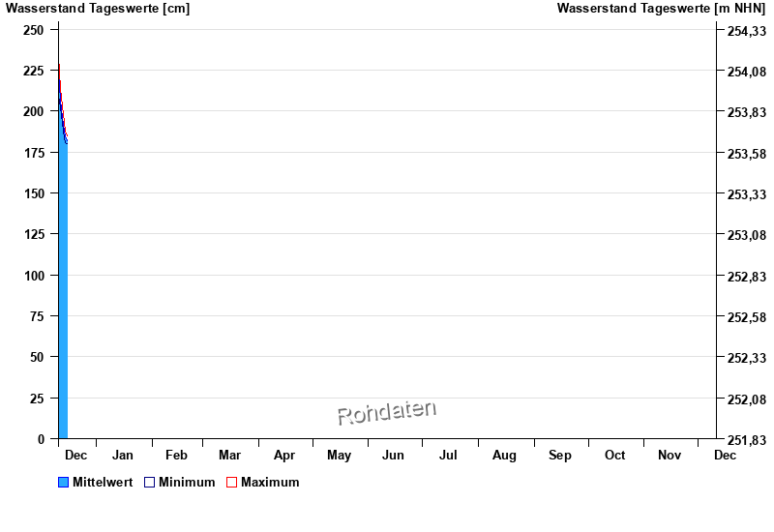Click the 100 tick label on the left axis
774x532 pixels.
34,276
